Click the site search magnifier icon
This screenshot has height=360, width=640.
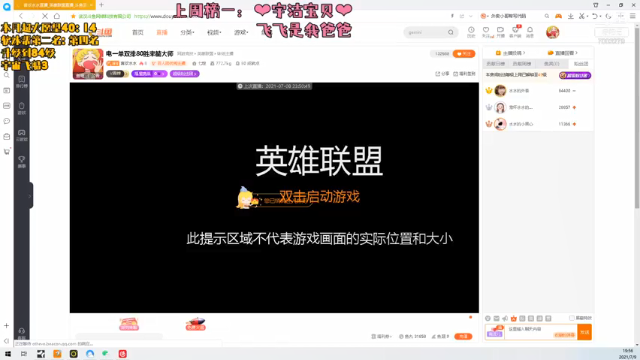pyautogui.click(x=451, y=32)
